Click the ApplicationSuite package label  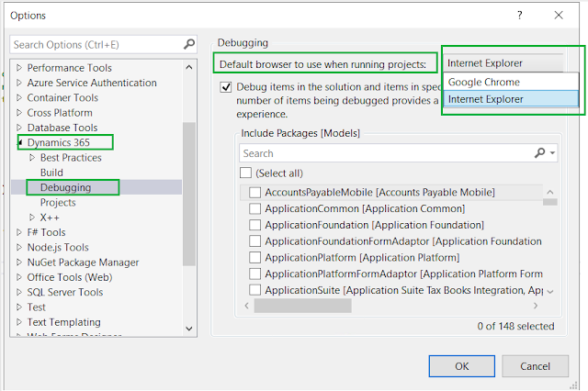coord(404,290)
